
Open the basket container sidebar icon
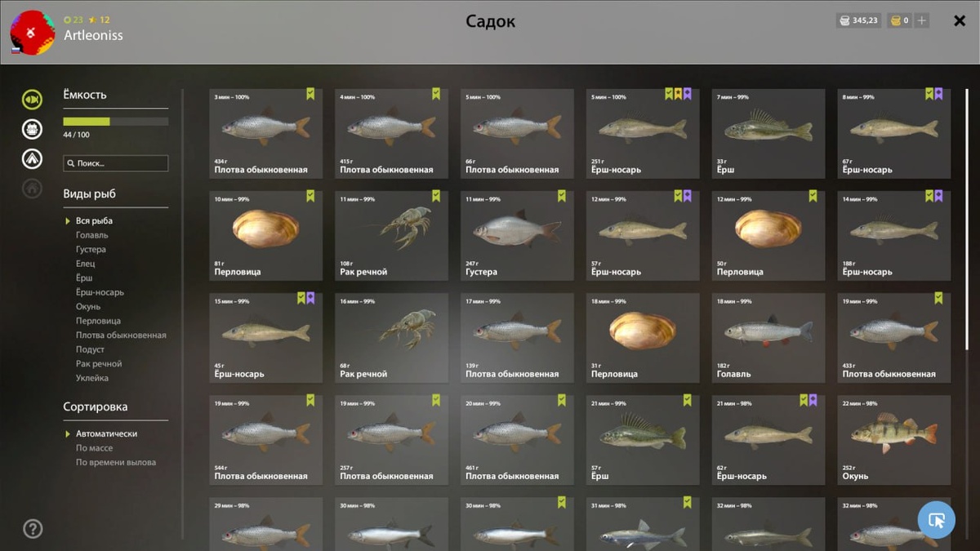[x=32, y=129]
